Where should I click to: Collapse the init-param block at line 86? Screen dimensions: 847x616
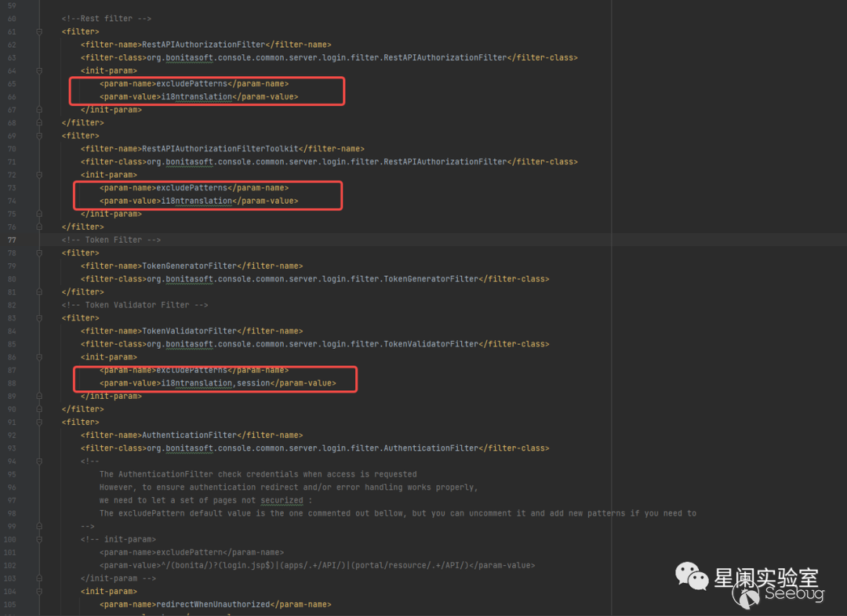pos(39,357)
